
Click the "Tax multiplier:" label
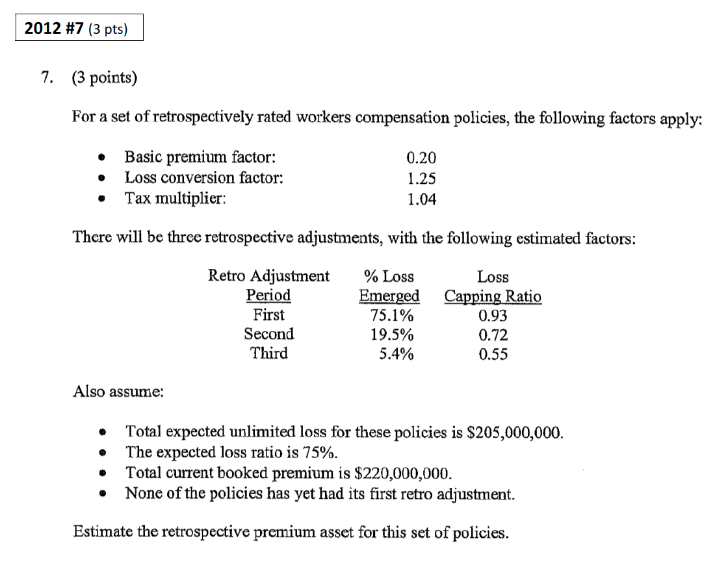click(x=175, y=198)
